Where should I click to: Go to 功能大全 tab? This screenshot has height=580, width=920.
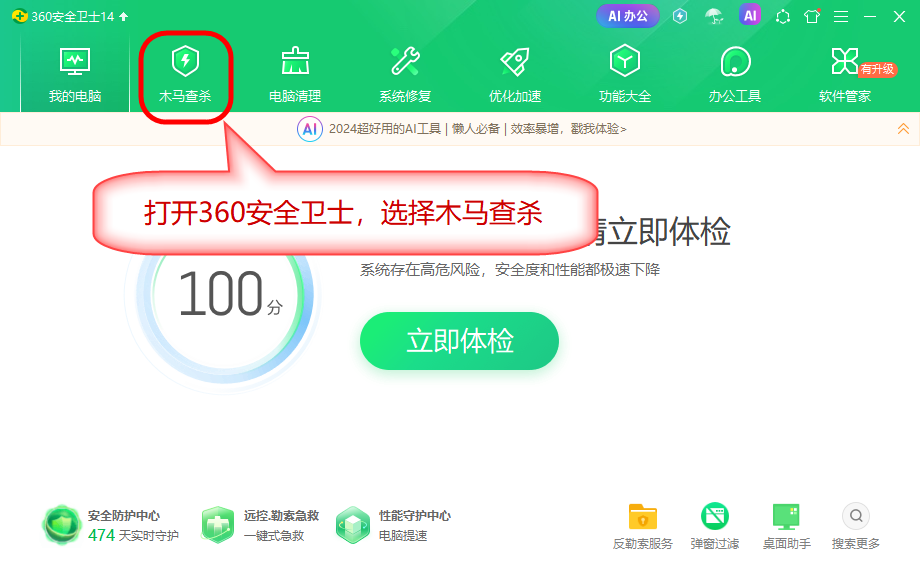(625, 75)
